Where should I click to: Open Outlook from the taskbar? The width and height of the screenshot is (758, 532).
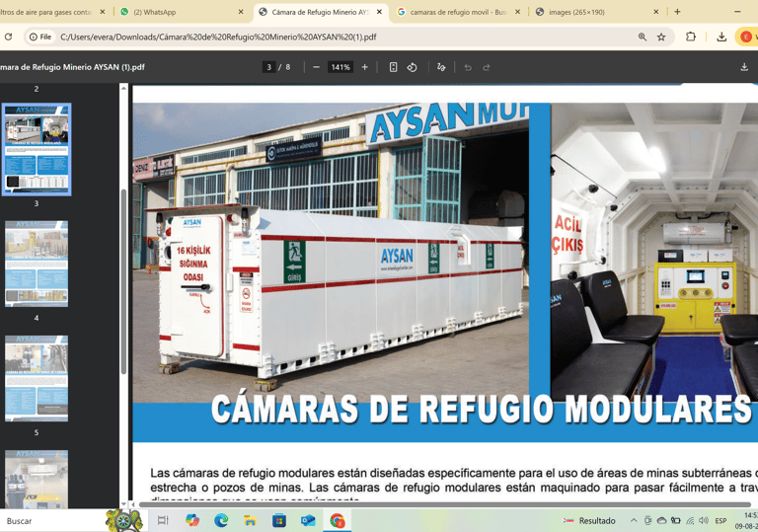tap(308, 521)
